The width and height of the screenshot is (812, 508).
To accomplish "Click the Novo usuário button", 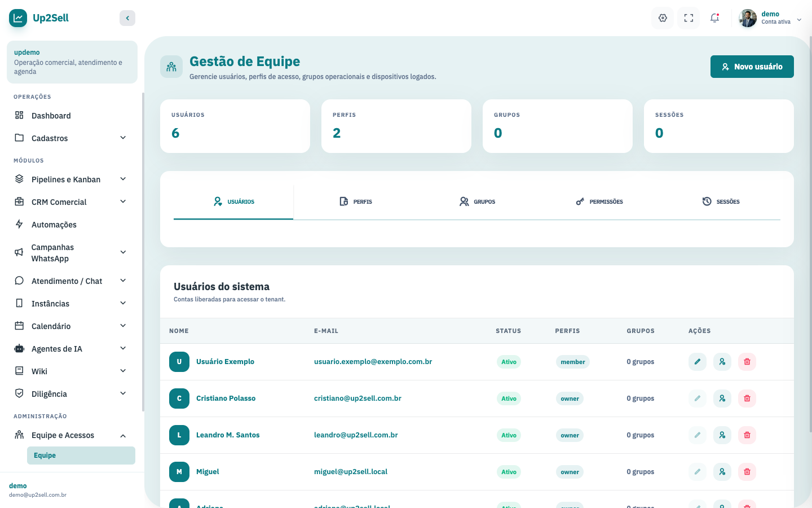I will 752,67.
